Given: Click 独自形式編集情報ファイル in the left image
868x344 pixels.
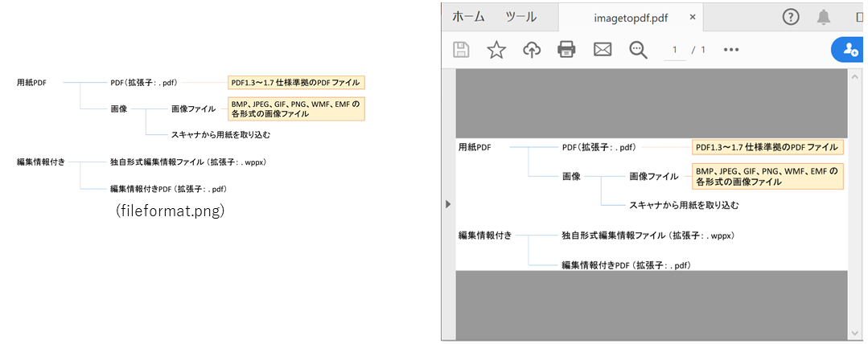Looking at the screenshot, I should [x=188, y=162].
